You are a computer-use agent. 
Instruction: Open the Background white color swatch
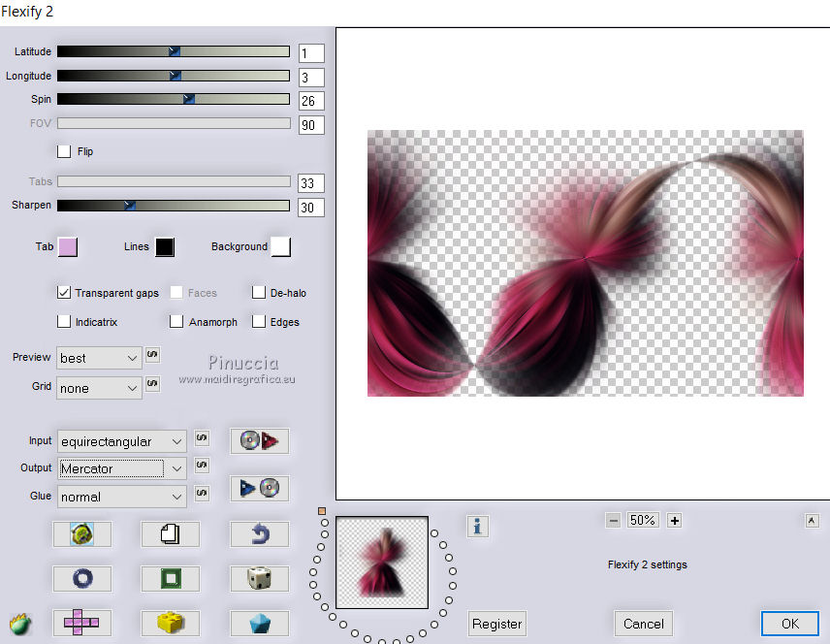tap(280, 246)
